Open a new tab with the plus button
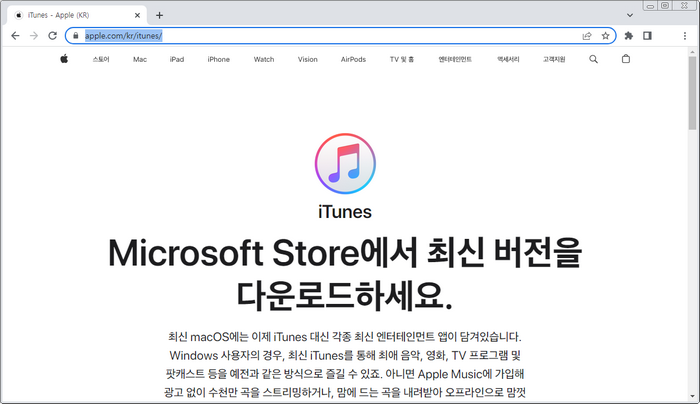The width and height of the screenshot is (700, 404). (159, 15)
